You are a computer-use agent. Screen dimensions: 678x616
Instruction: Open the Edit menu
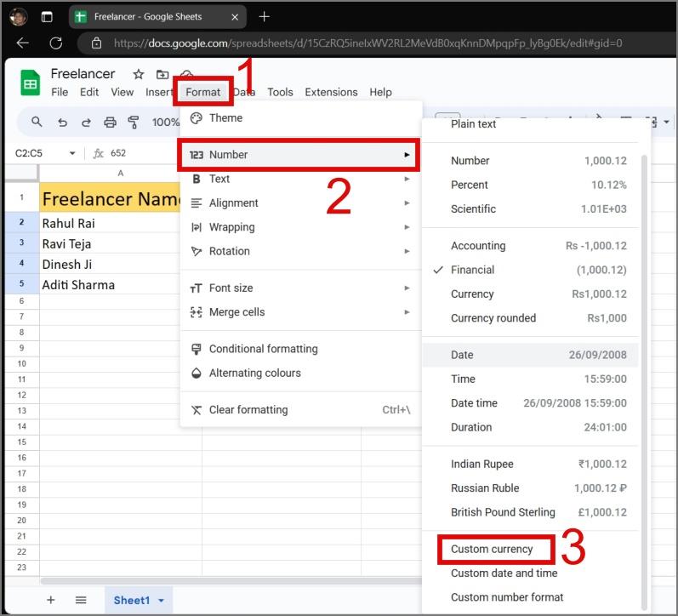(89, 92)
